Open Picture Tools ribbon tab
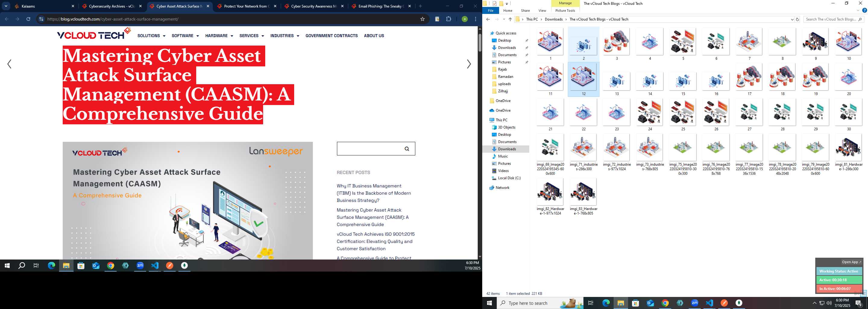The width and height of the screenshot is (868, 309). click(565, 11)
